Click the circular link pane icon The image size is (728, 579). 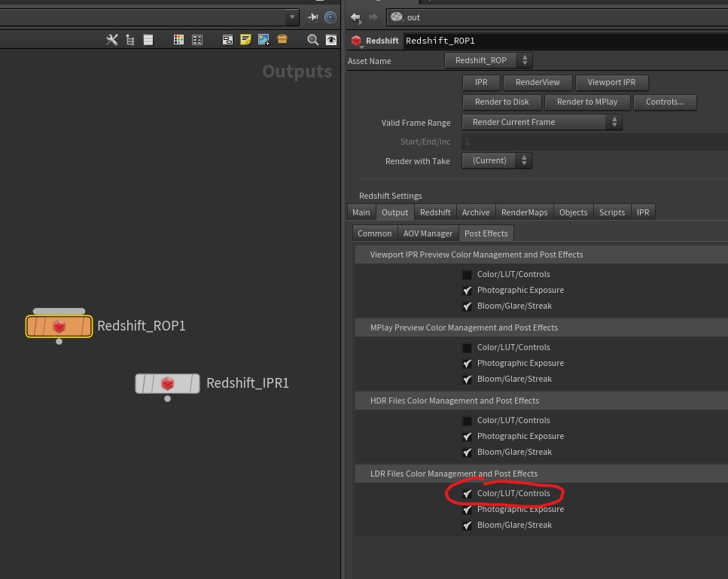330,17
